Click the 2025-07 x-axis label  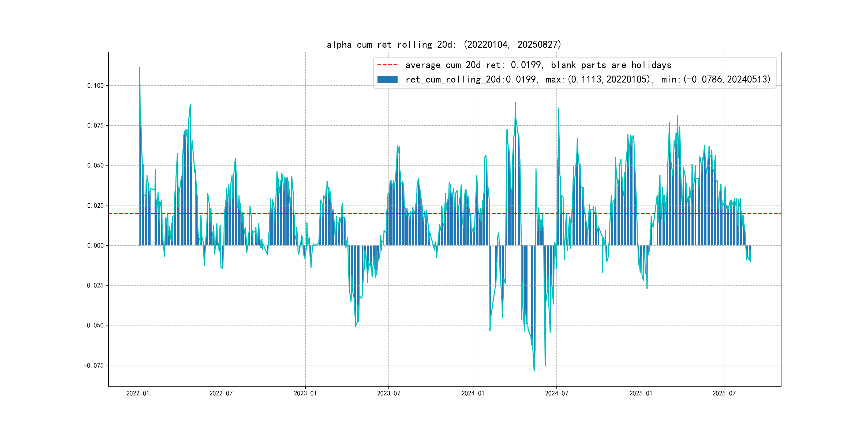point(724,393)
